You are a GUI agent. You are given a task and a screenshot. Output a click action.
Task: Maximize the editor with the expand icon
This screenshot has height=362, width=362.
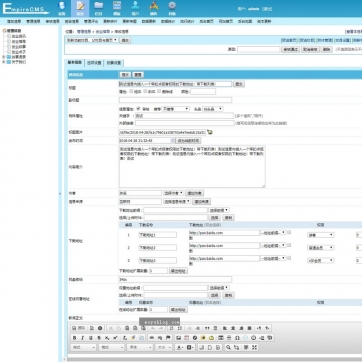pyautogui.click(x=254, y=347)
